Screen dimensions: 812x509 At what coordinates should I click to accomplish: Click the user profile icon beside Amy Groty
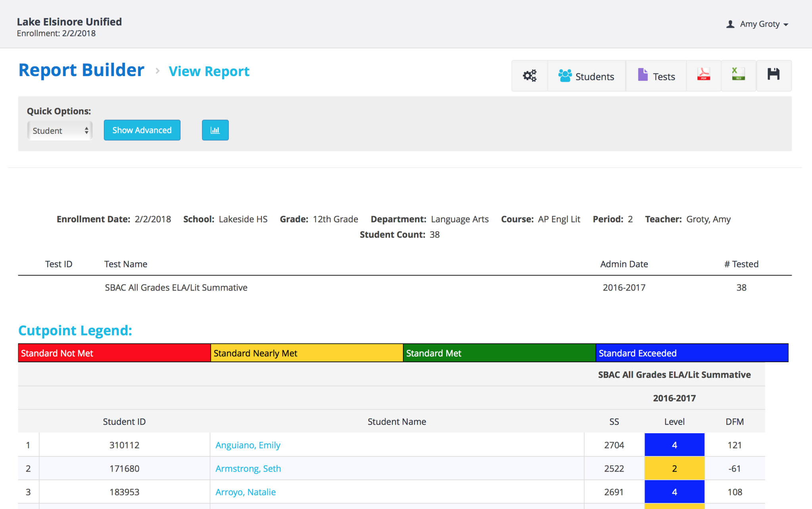(x=730, y=24)
